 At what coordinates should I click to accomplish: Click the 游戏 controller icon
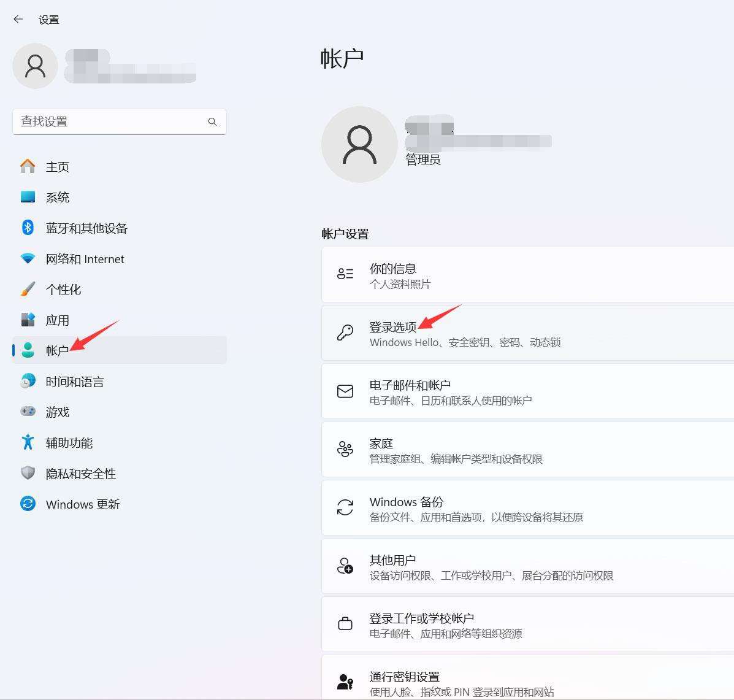[x=28, y=412]
